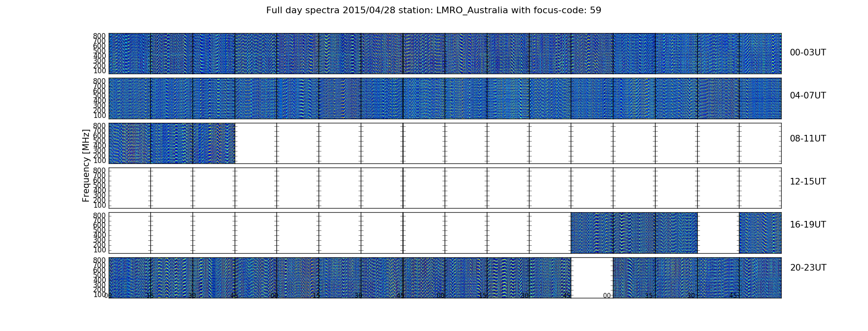Open the last spectrogram in the 16-19UT row

click(760, 233)
